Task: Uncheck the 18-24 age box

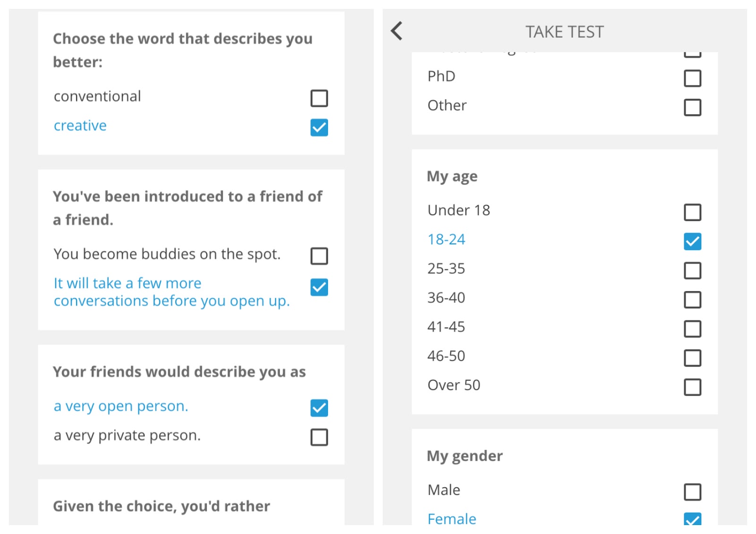Action: click(692, 241)
